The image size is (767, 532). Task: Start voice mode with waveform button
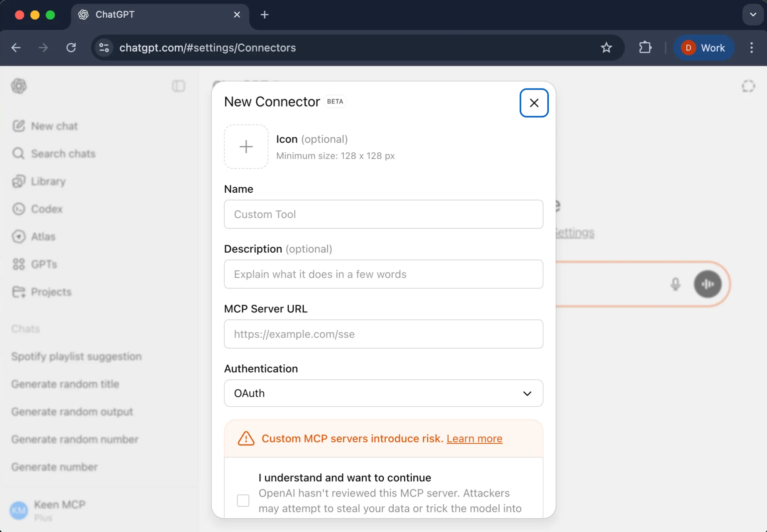[x=707, y=284]
